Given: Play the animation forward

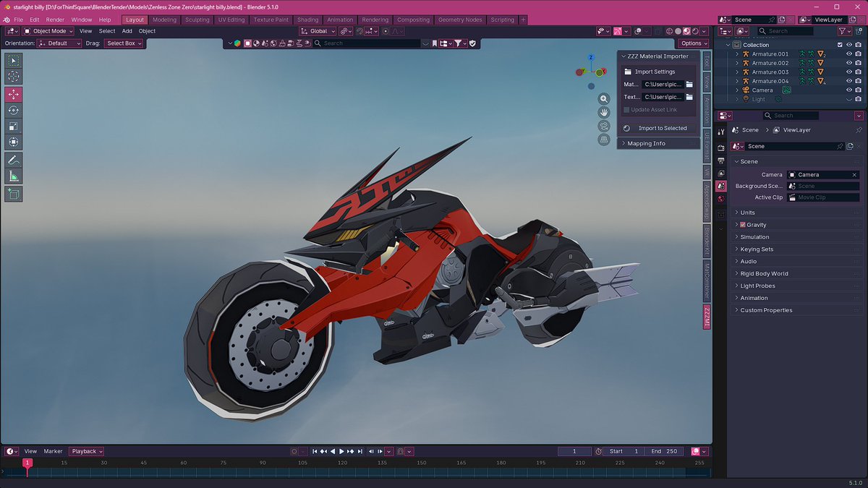Looking at the screenshot, I should point(341,451).
